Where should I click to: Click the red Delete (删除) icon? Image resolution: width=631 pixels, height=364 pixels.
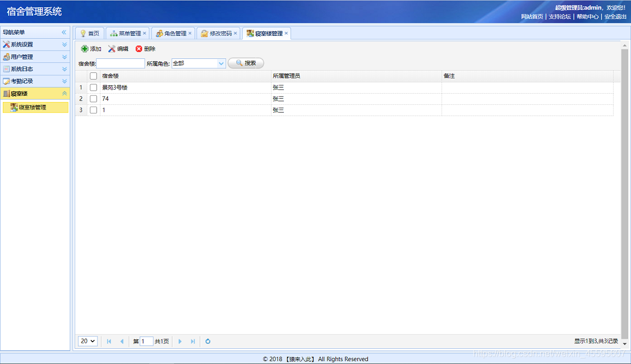[139, 49]
